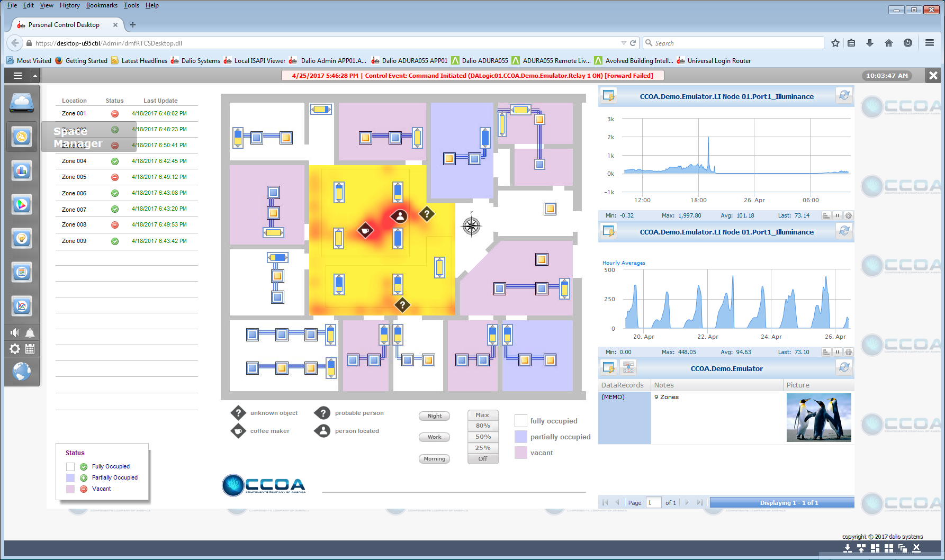The width and height of the screenshot is (945, 560).
Task: Open the bar chart sidebar icon
Action: (x=22, y=171)
